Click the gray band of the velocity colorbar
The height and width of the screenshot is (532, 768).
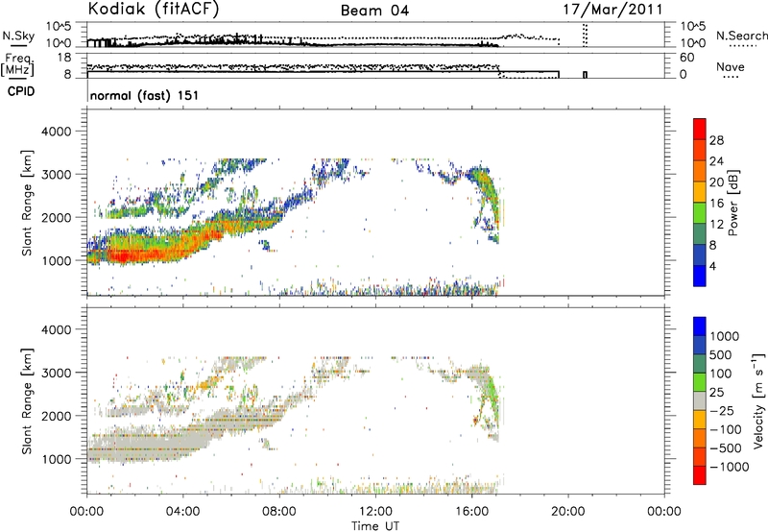click(700, 400)
